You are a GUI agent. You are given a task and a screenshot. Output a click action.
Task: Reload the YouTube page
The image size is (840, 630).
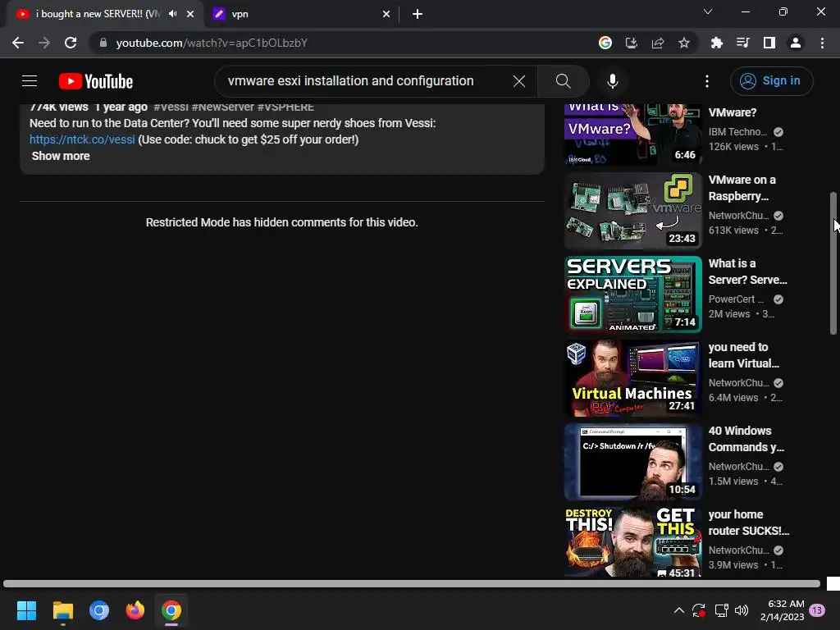71,43
